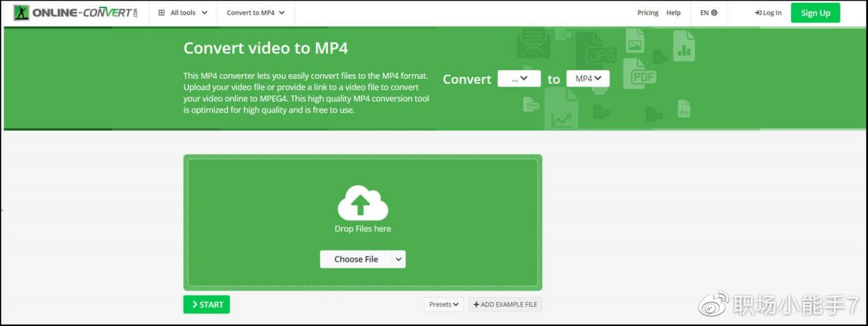Click the globe language icon
This screenshot has width=868, height=326.
(715, 12)
